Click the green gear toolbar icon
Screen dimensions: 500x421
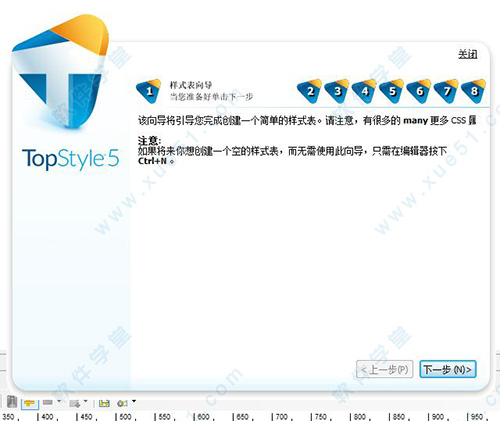[122, 403]
